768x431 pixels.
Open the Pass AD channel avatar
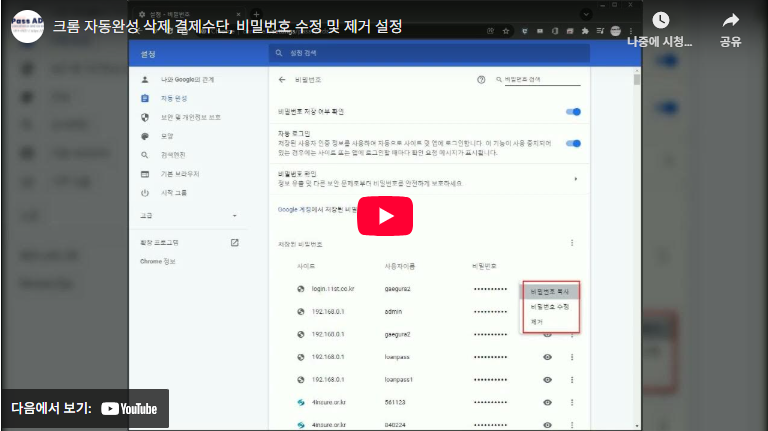pyautogui.click(x=27, y=26)
